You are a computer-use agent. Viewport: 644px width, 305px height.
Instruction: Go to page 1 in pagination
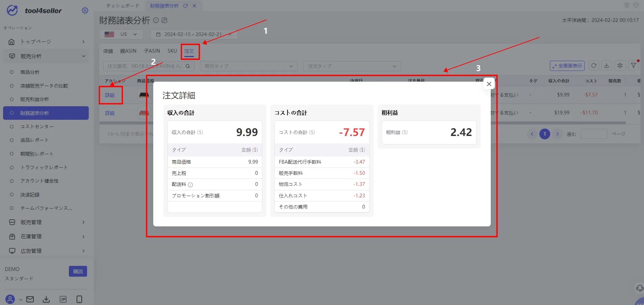545,134
